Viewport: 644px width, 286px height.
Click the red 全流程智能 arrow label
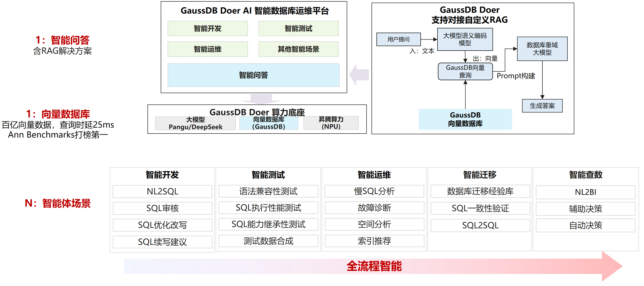pos(374,266)
